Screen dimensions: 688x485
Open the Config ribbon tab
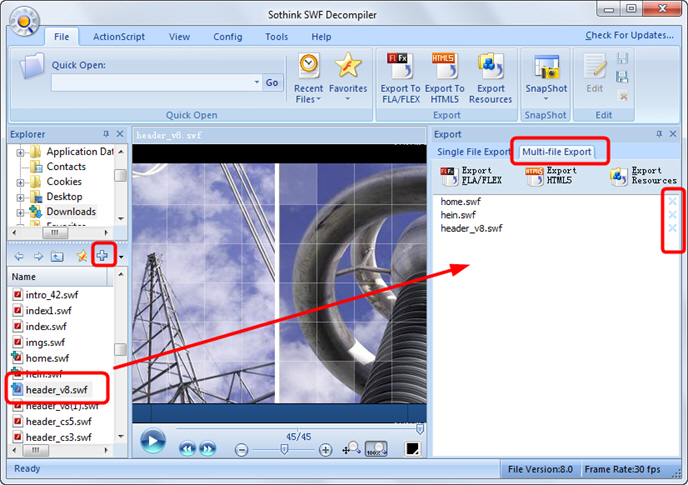pyautogui.click(x=228, y=37)
